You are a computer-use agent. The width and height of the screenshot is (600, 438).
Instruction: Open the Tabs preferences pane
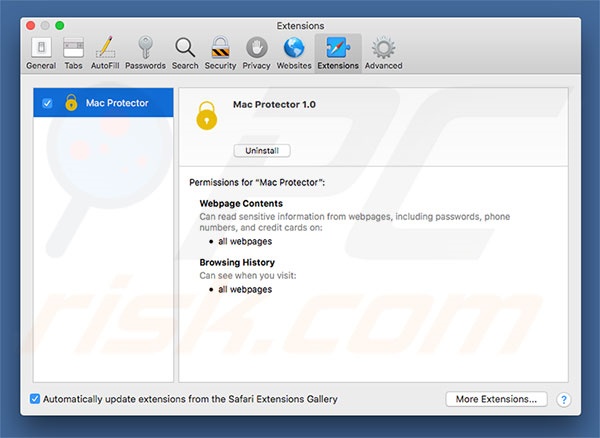[73, 54]
